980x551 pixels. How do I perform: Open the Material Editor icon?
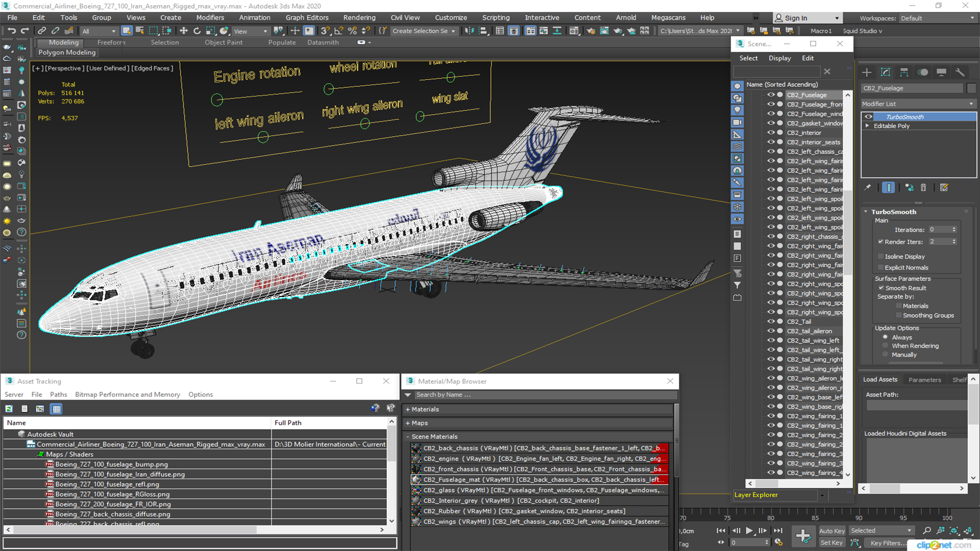tap(574, 31)
